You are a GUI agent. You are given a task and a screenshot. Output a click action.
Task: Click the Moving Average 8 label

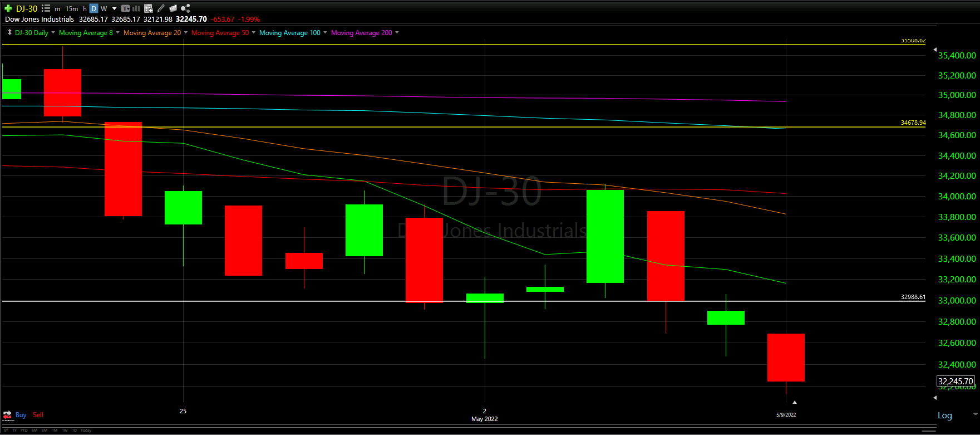[86, 33]
